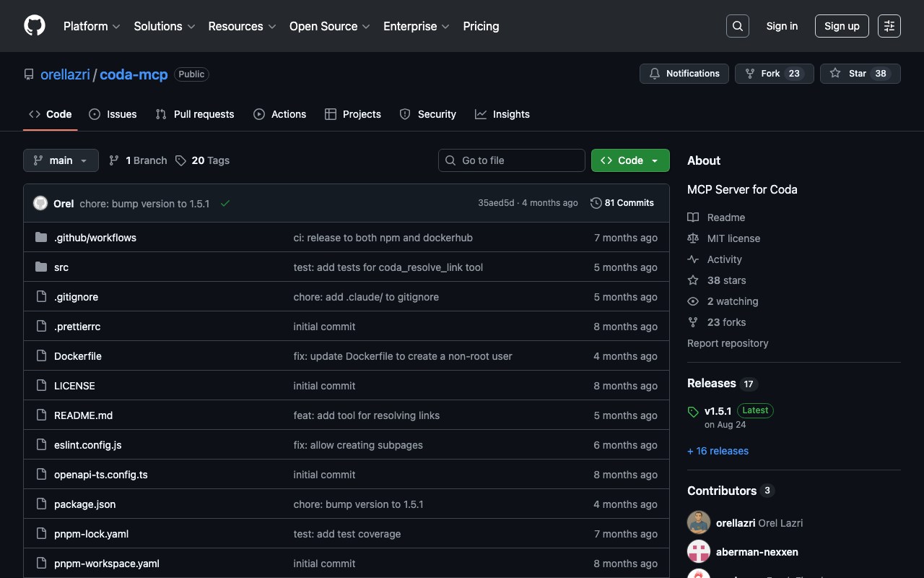Click the v1.5.1 release tag icon
Screen dimensions: 924x578
click(x=693, y=412)
